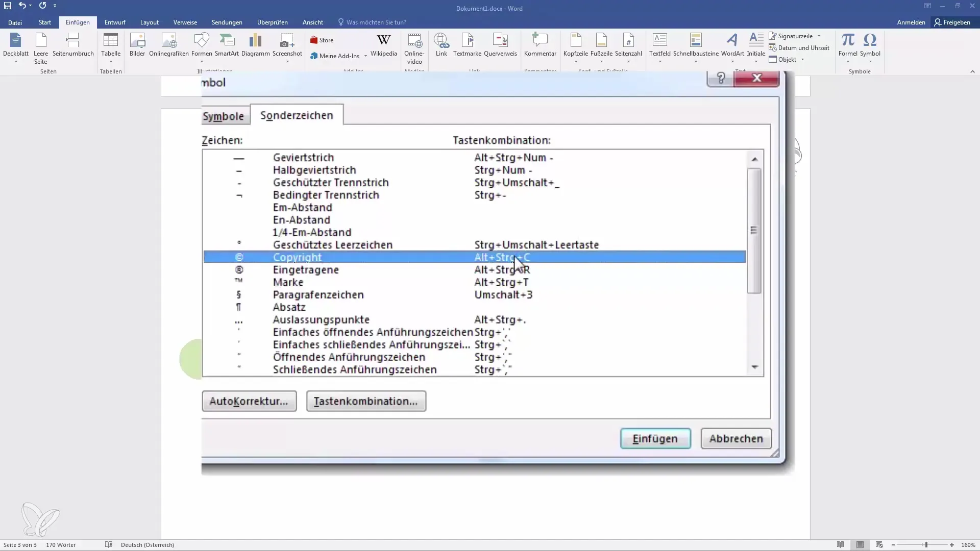Open the Entwurf ribbon tab
980x551 pixels.
click(x=115, y=22)
